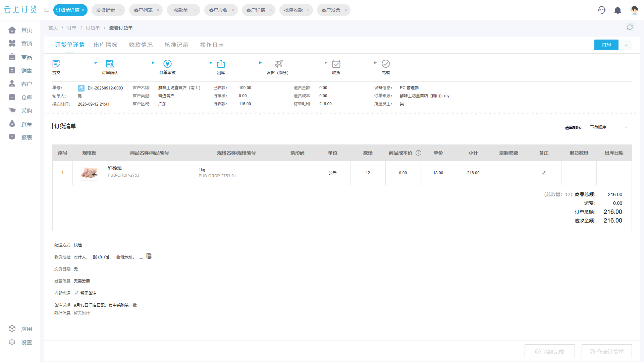Click the 发货 (部分) airplane icon
This screenshot has width=644, height=362.
(x=279, y=64)
